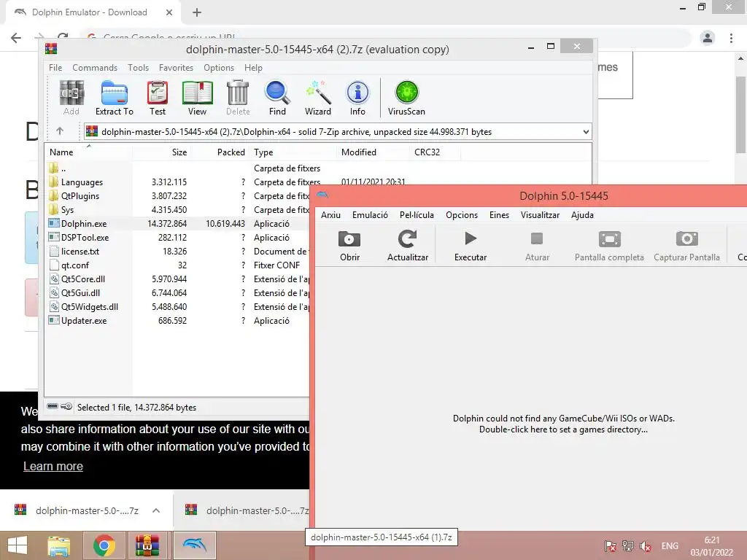Open the WinRAR Help menu
This screenshot has height=560, width=747.
[x=253, y=68]
